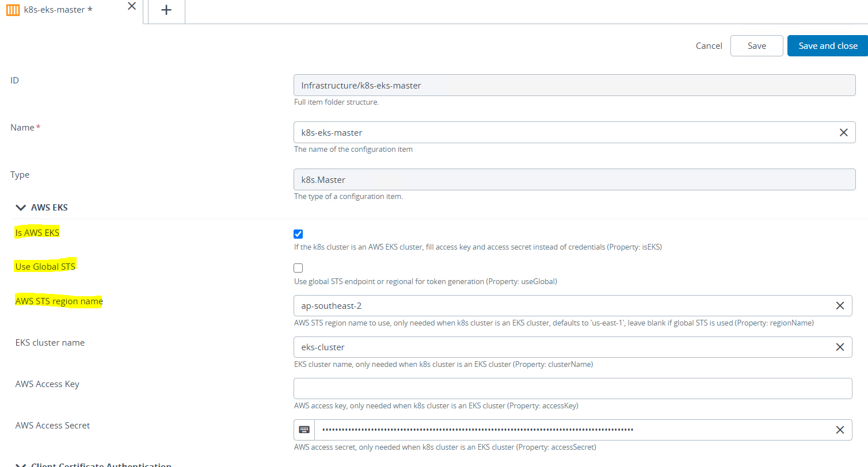
Task: Click the Cancel link
Action: [x=709, y=46]
